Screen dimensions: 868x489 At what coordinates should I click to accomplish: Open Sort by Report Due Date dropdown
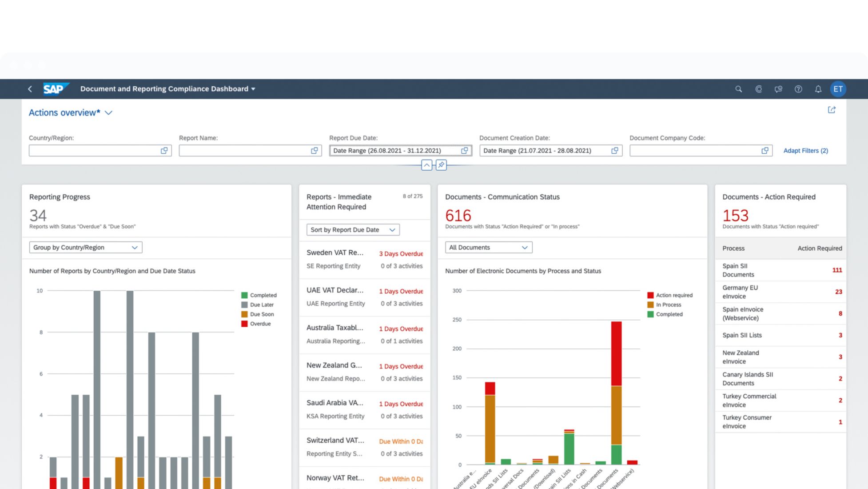(x=392, y=230)
